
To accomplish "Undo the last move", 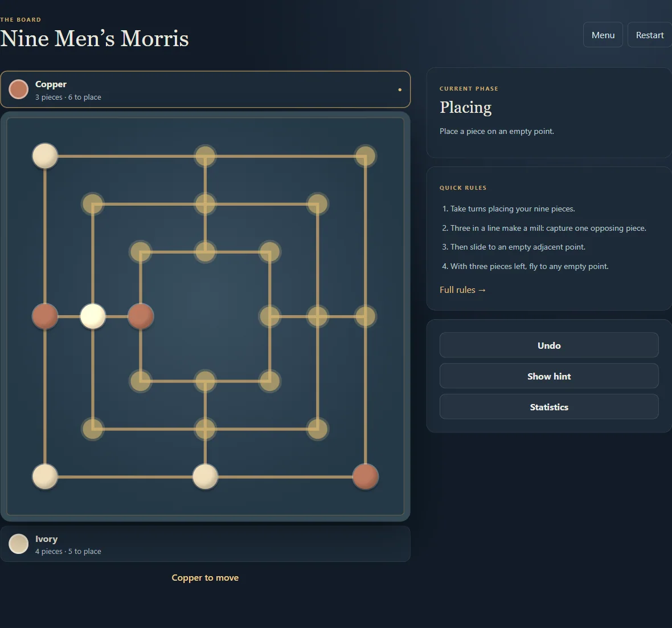I will tap(549, 345).
